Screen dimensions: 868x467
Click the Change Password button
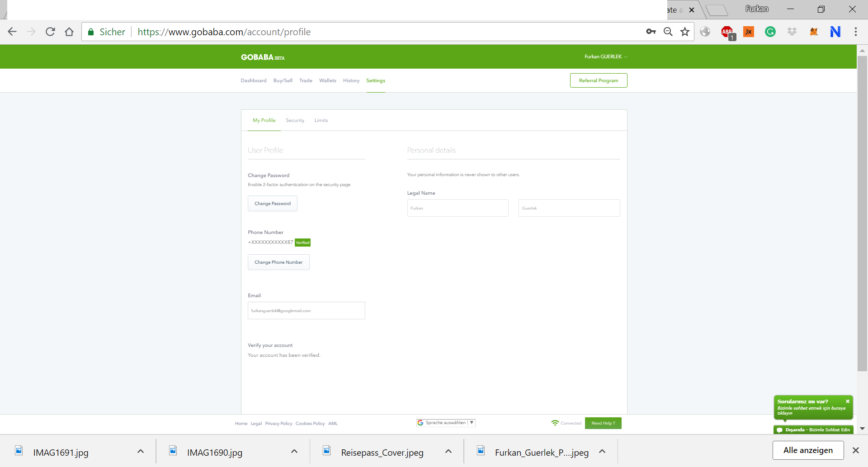273,204
